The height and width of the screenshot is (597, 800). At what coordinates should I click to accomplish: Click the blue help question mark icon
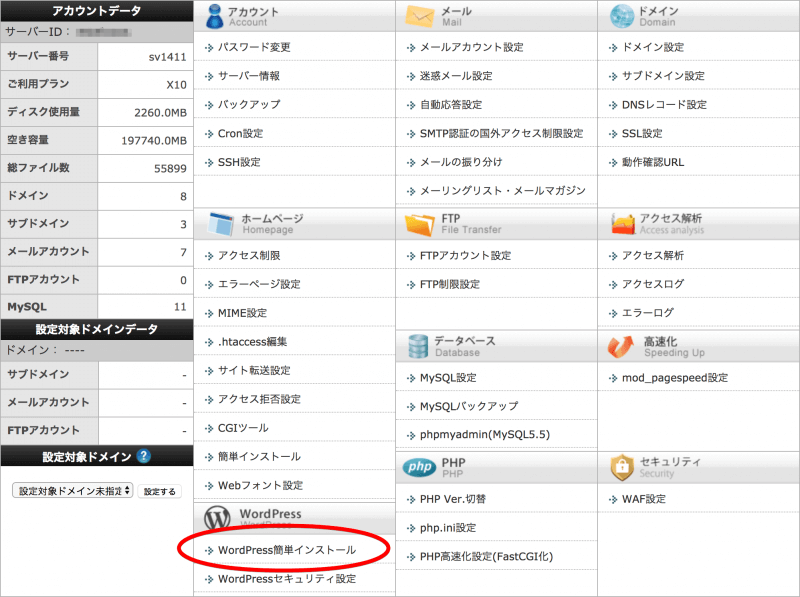(x=144, y=456)
